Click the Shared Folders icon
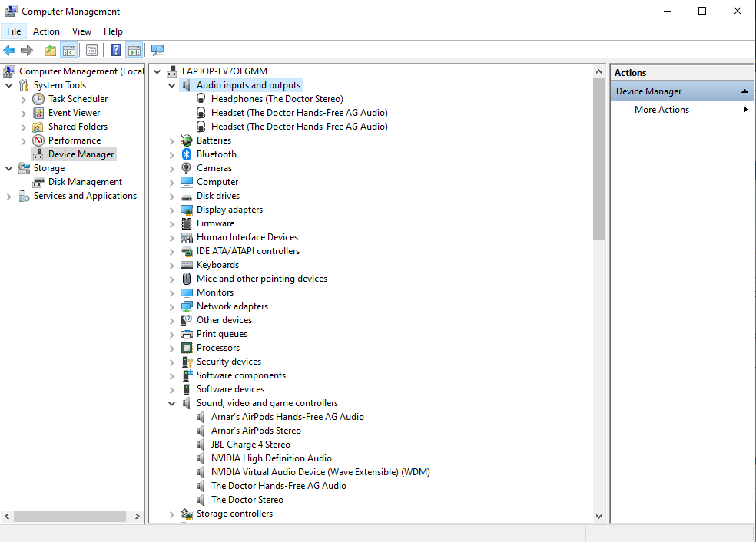 point(38,127)
